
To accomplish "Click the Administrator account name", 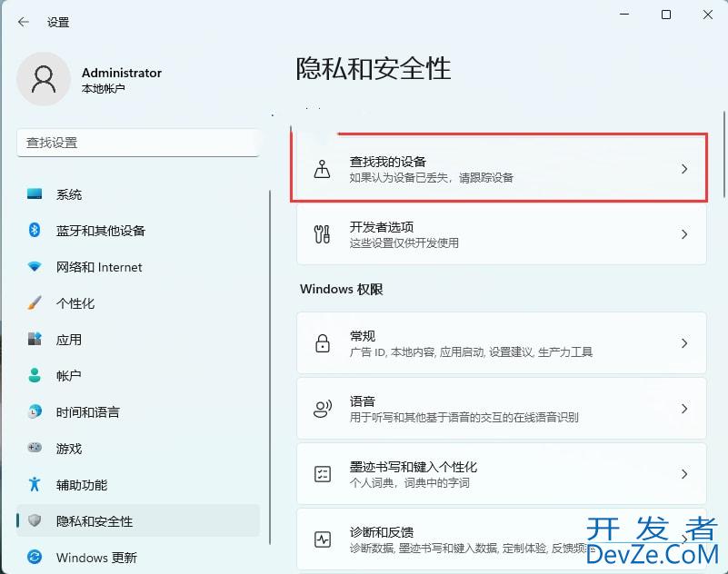I will 122,73.
